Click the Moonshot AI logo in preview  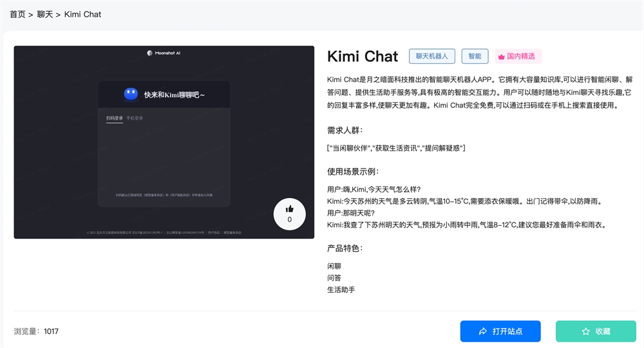click(164, 53)
